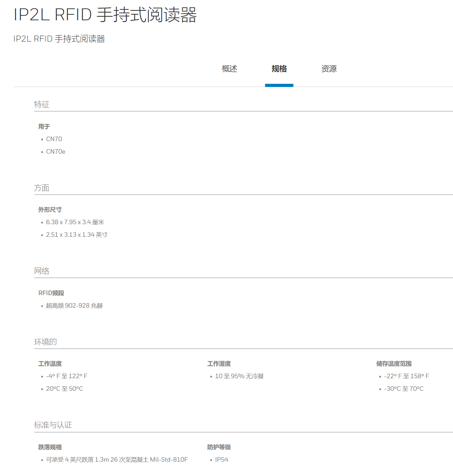Click the large IP2L RFID 手持式阅读器 title
This screenshot has height=476, width=453.
coord(105,15)
